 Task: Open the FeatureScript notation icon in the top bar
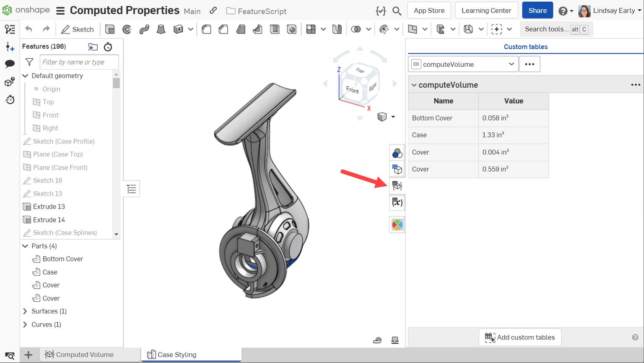380,11
